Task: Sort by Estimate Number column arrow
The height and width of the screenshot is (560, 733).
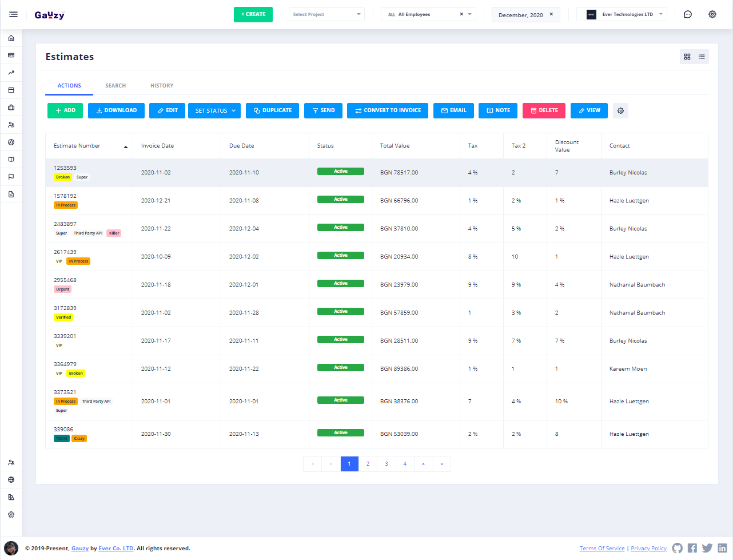Action: tap(126, 147)
